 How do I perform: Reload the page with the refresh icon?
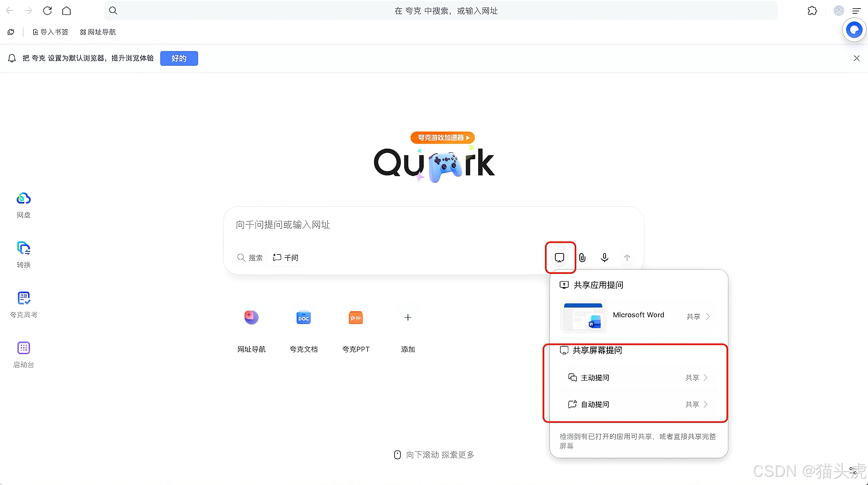47,11
